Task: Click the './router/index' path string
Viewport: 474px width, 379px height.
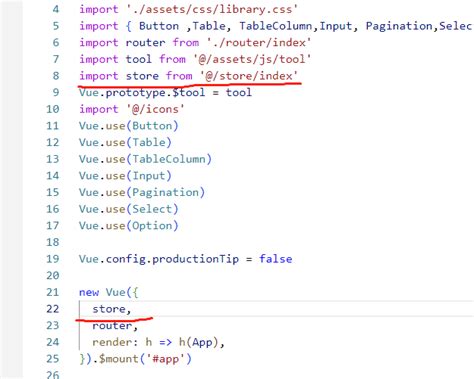Action: pos(259,43)
